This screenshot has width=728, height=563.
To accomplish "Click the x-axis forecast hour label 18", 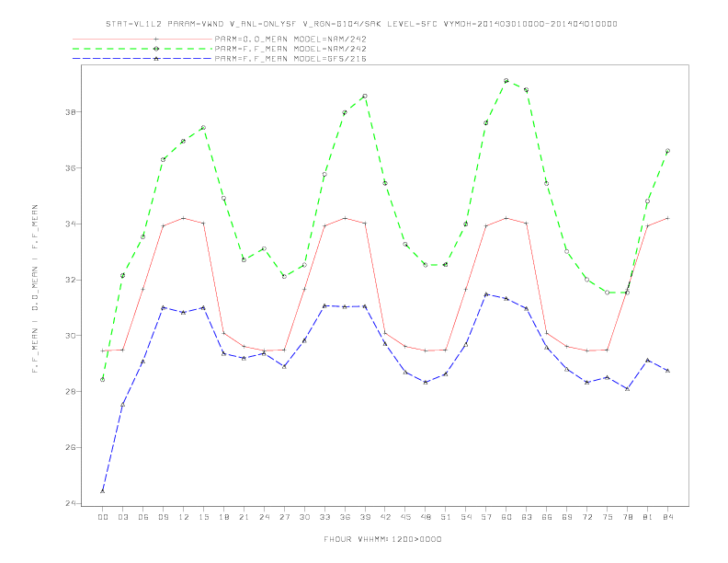I will (x=223, y=517).
